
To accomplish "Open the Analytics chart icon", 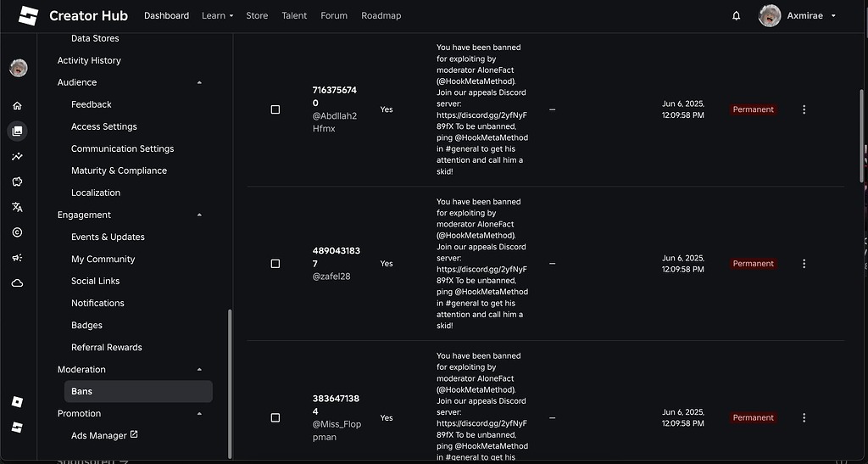I will pyautogui.click(x=17, y=157).
